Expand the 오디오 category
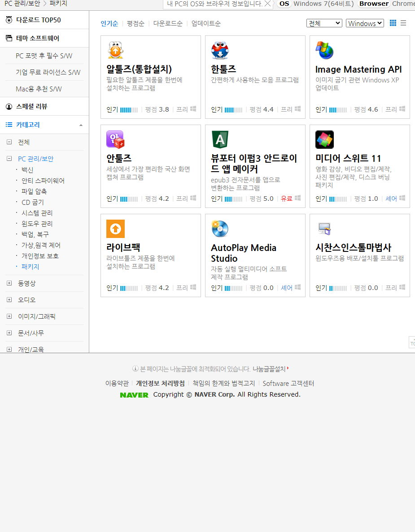 [x=9, y=299]
